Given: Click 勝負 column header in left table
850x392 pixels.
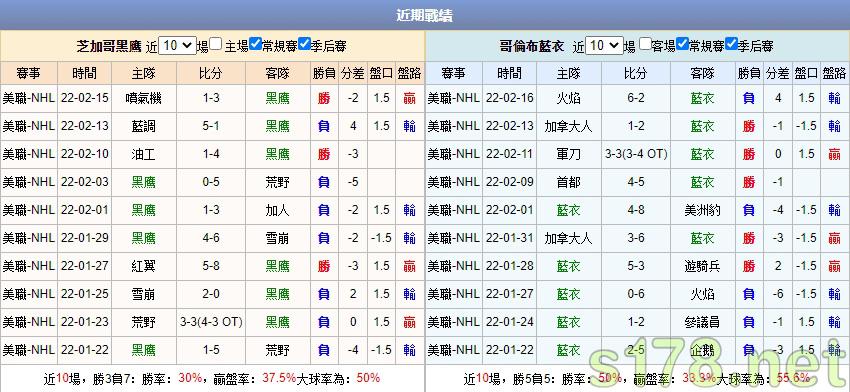Looking at the screenshot, I should (324, 73).
